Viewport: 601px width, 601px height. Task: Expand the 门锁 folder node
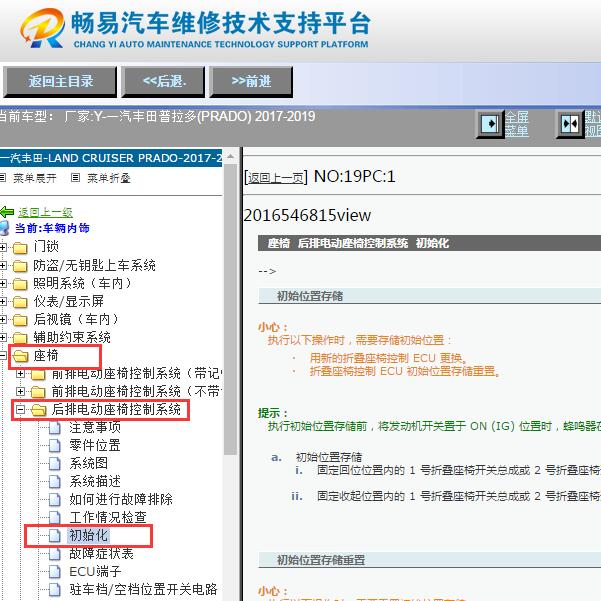[3, 247]
